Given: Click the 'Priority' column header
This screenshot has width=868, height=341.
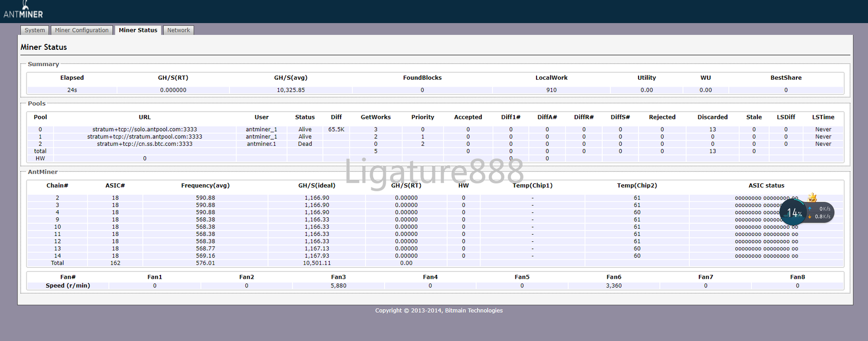Looking at the screenshot, I should click(x=423, y=117).
